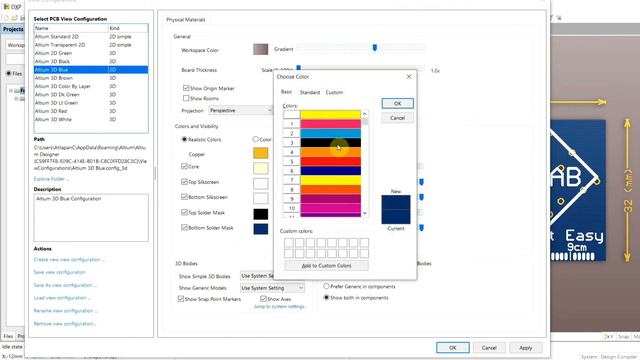Image resolution: width=640 pixels, height=360 pixels.
Task: Open the Physical Materials tab
Action: (x=186, y=20)
